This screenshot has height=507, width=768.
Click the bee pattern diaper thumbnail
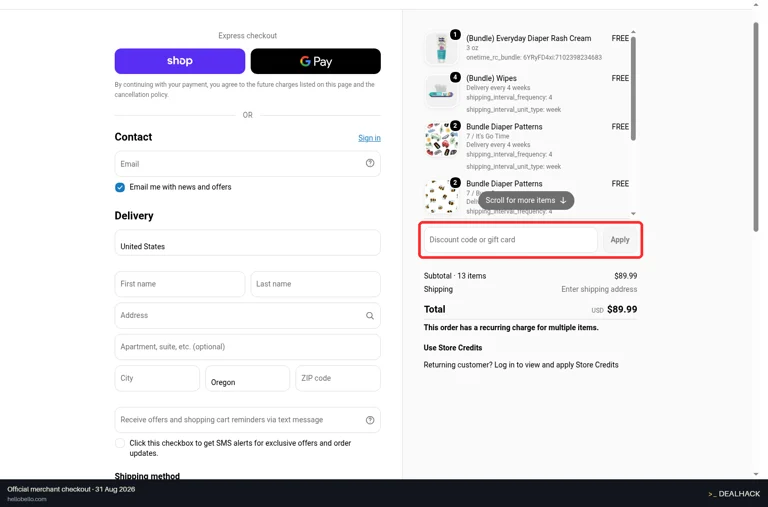coord(441,196)
